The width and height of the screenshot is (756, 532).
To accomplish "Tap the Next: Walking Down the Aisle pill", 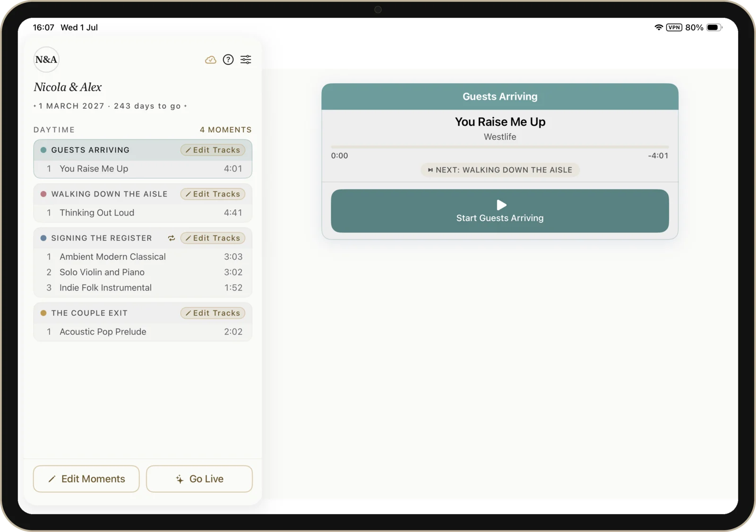I will click(500, 170).
